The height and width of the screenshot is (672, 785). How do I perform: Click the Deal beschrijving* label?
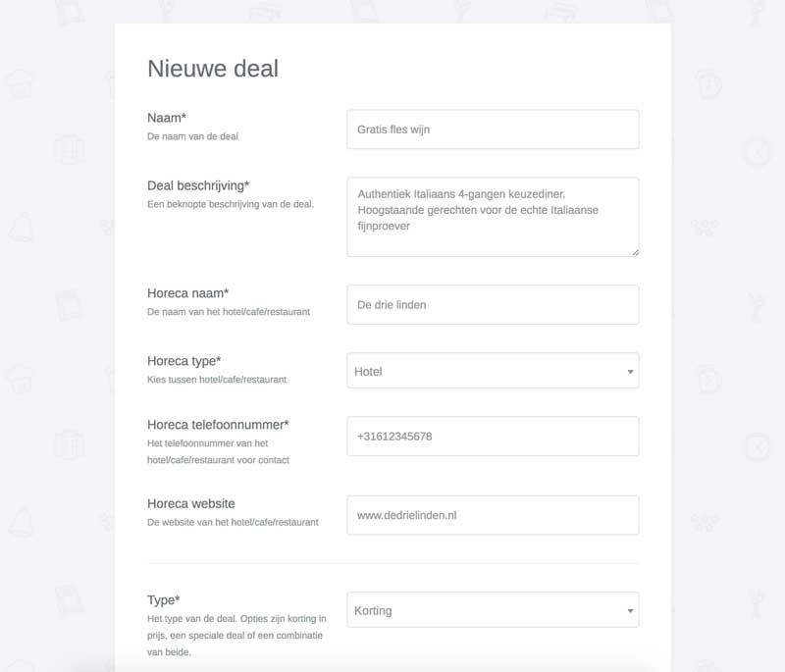pos(198,185)
